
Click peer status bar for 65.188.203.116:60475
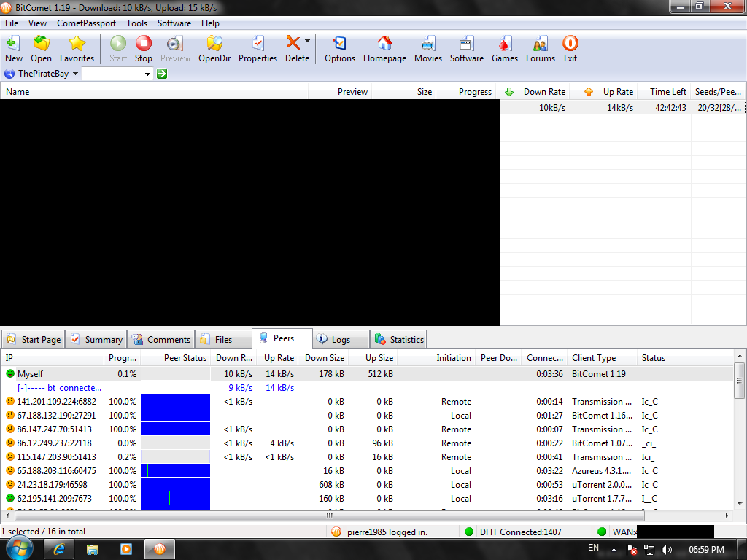pyautogui.click(x=175, y=471)
